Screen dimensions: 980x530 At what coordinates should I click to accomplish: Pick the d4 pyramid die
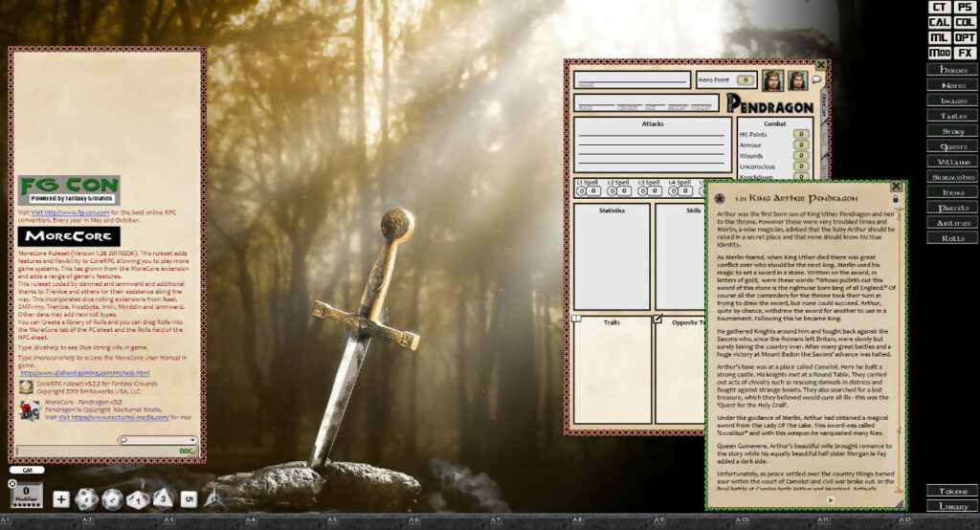(213, 497)
